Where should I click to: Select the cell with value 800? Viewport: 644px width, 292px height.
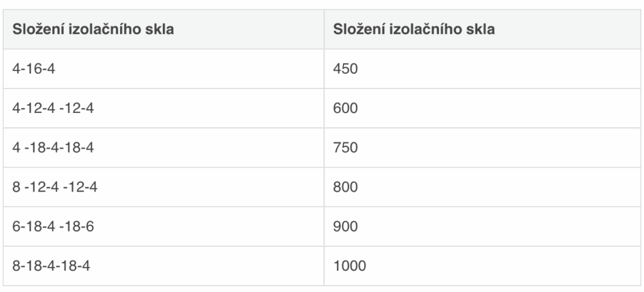(x=345, y=187)
